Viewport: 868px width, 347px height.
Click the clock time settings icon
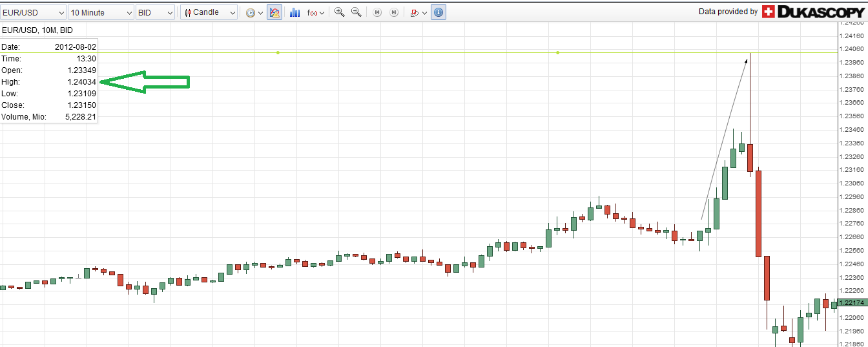click(251, 12)
